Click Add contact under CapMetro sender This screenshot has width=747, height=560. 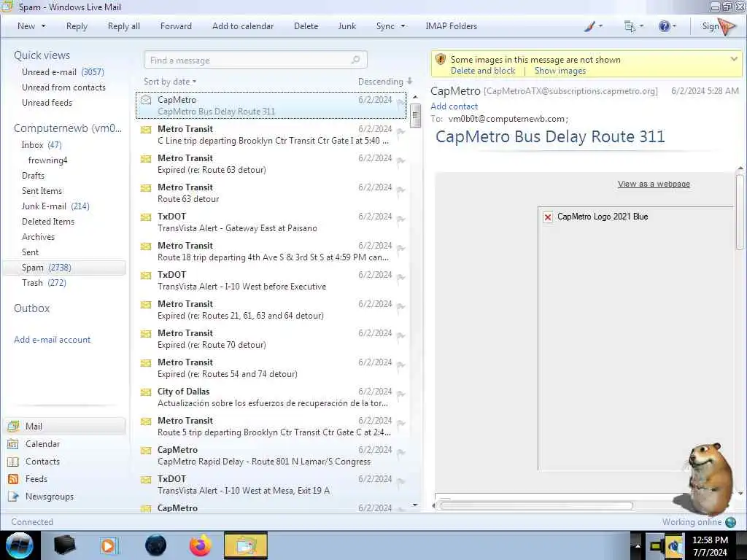(454, 106)
